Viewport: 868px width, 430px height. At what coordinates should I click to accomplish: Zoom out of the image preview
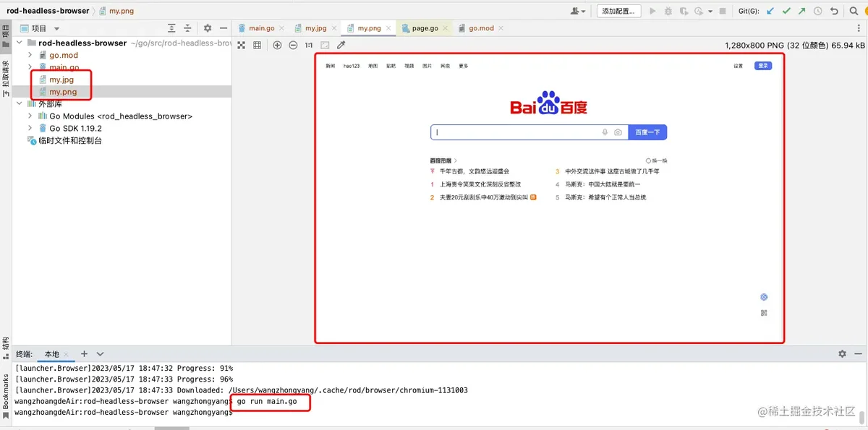coord(293,45)
